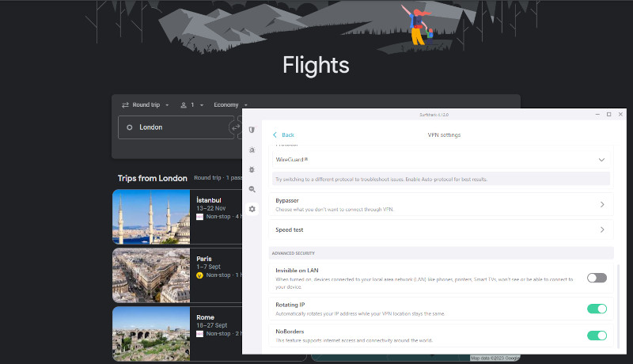The height and width of the screenshot is (364, 633).
Task: Click the Back arrow in VPN settings
Action: coord(275,135)
